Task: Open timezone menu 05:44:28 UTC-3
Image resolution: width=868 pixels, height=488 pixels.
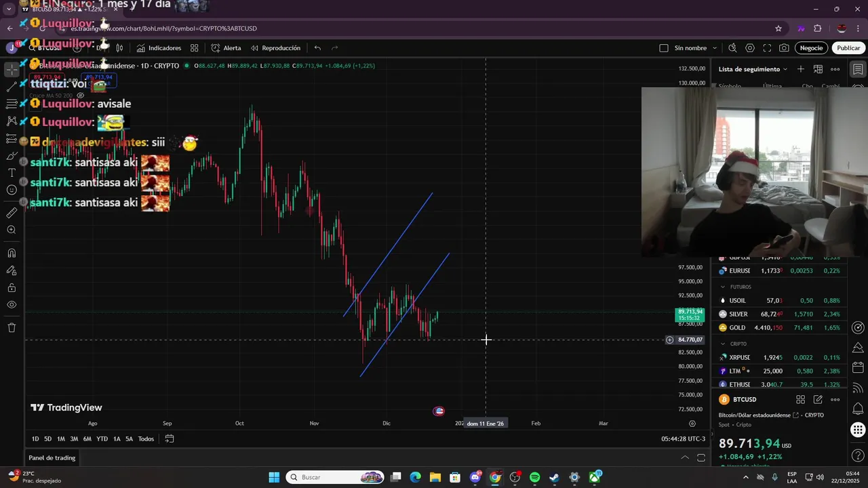Action: (x=683, y=439)
